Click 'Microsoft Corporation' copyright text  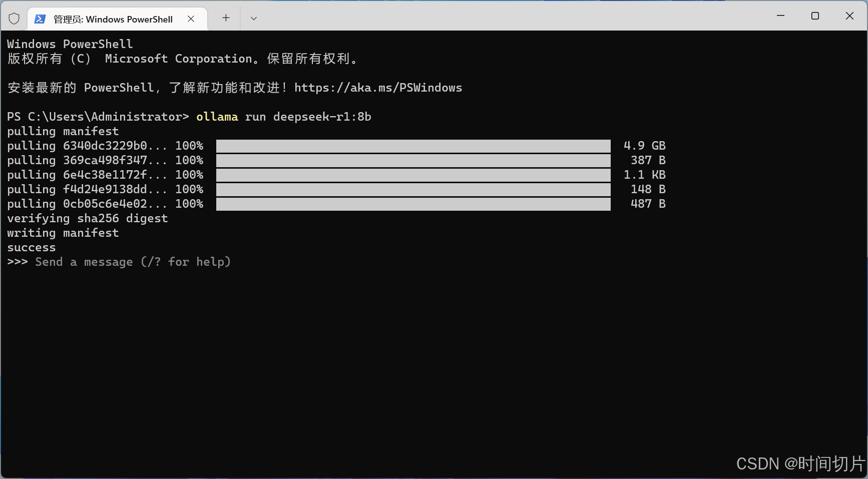tap(179, 59)
